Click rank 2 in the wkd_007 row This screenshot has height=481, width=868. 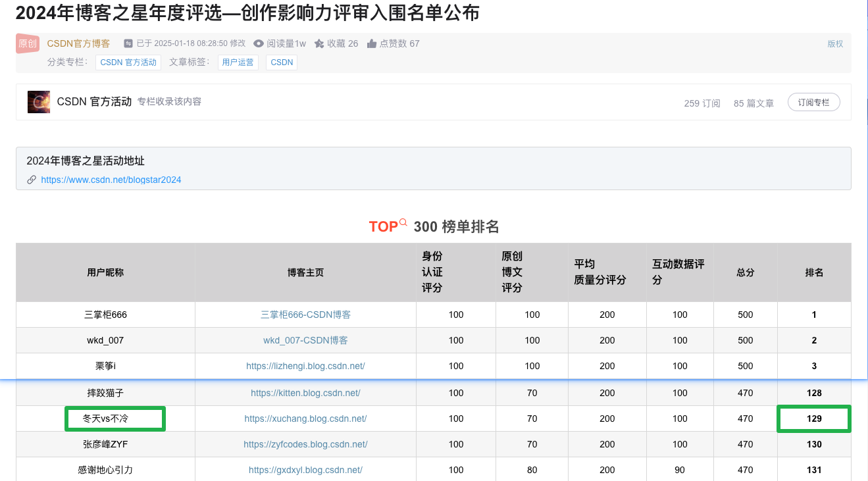click(x=814, y=340)
